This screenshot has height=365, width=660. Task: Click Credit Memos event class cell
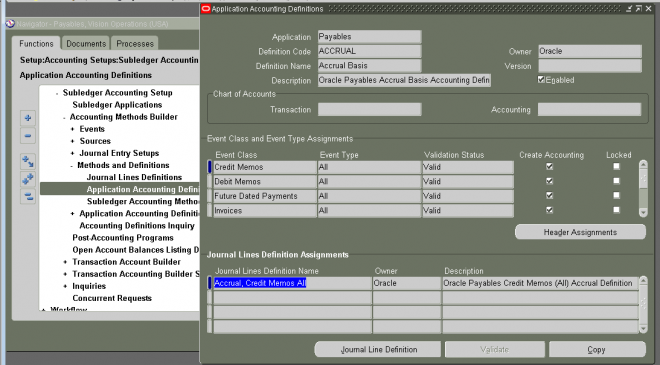[265, 167]
